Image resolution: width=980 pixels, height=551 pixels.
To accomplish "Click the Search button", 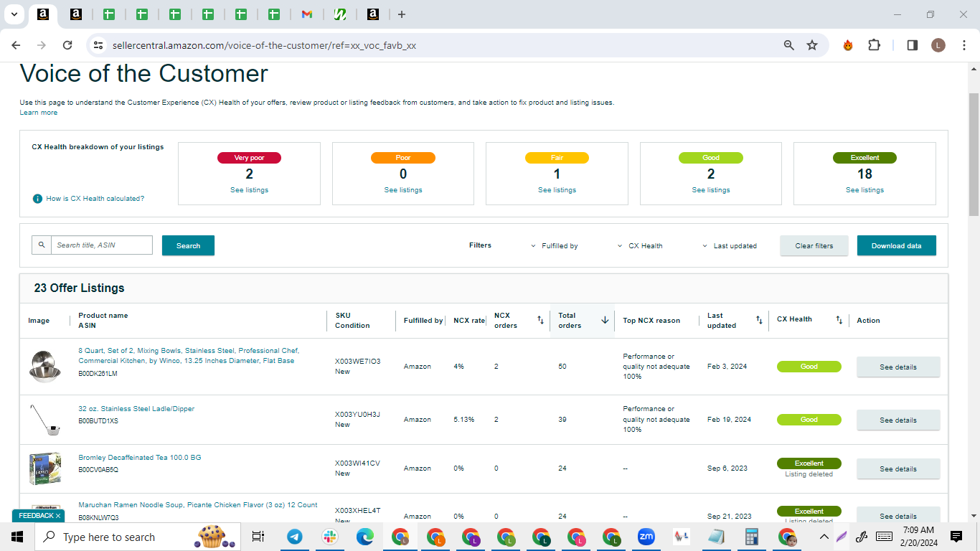I will [188, 245].
